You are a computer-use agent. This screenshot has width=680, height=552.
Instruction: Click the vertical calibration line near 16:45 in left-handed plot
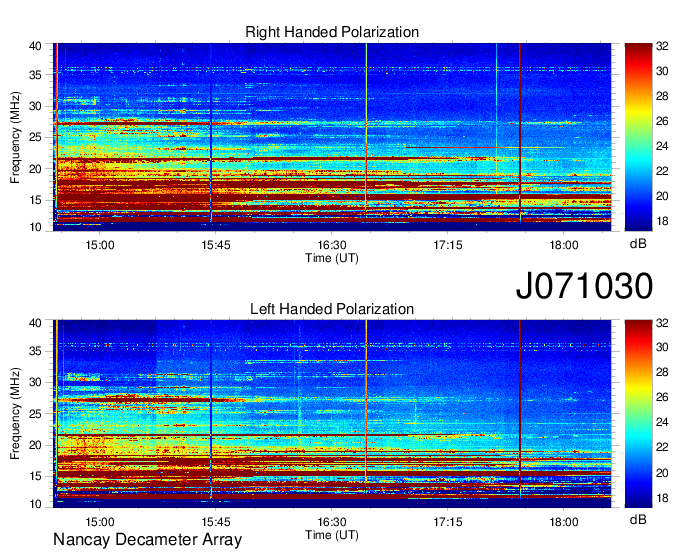point(366,409)
